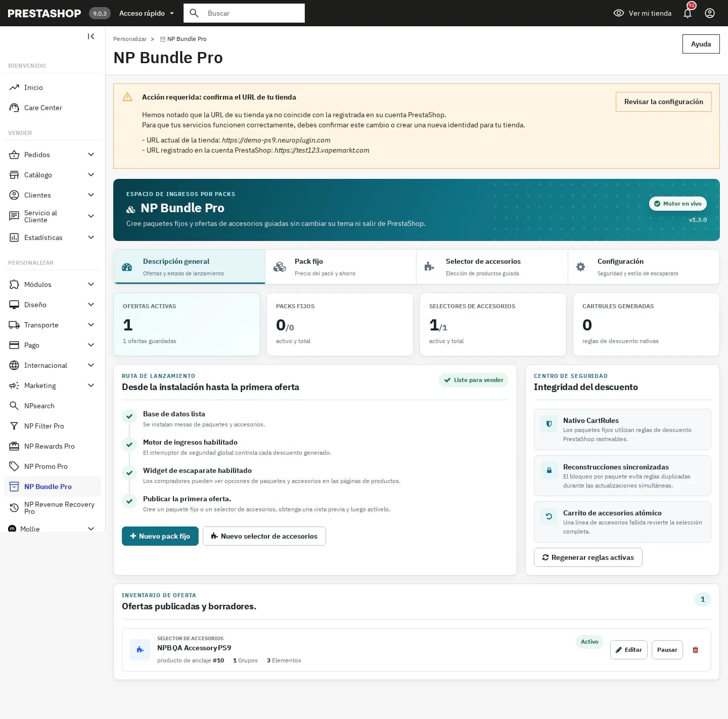Click the NP Filter Pro funnel icon
This screenshot has height=719, width=728.
(x=14, y=426)
